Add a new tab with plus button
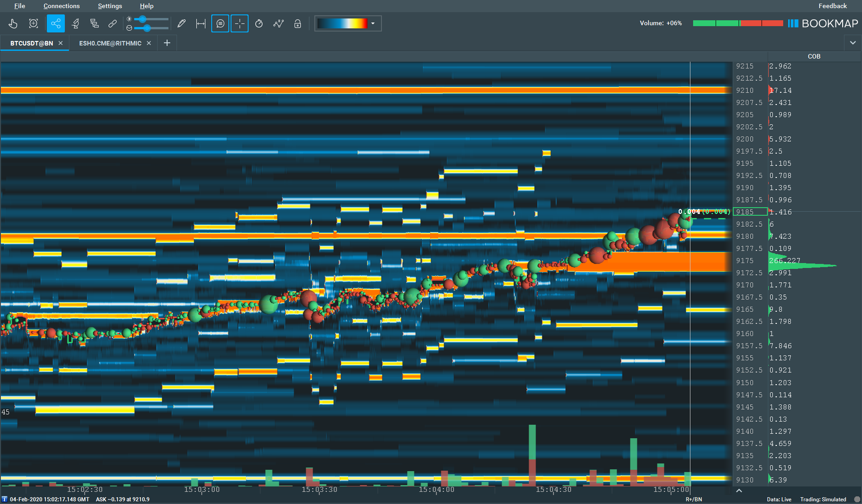This screenshot has width=862, height=504. pos(167,43)
